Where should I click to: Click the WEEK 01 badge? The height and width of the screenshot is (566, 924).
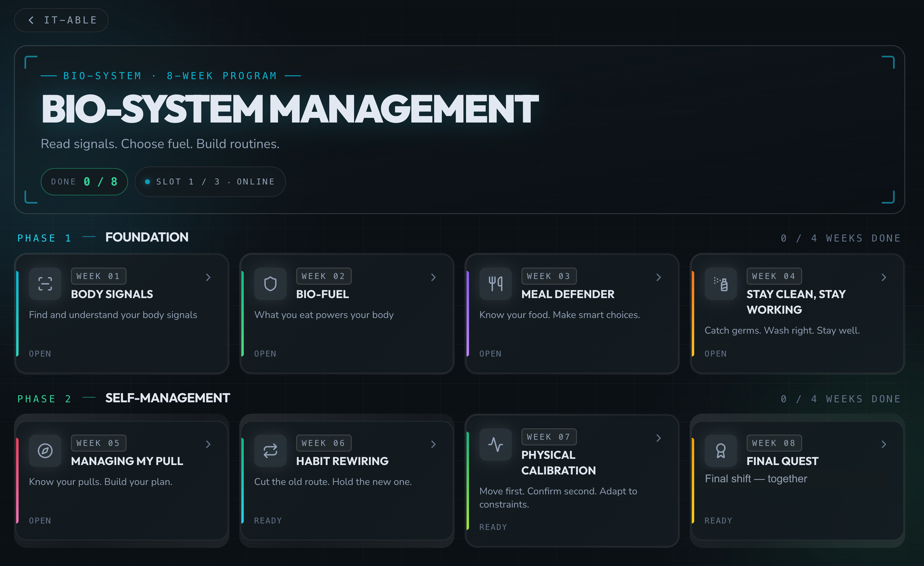[99, 276]
